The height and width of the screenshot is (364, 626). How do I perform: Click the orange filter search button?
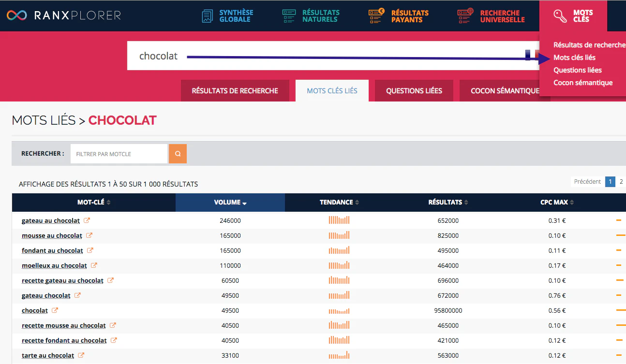pyautogui.click(x=178, y=154)
